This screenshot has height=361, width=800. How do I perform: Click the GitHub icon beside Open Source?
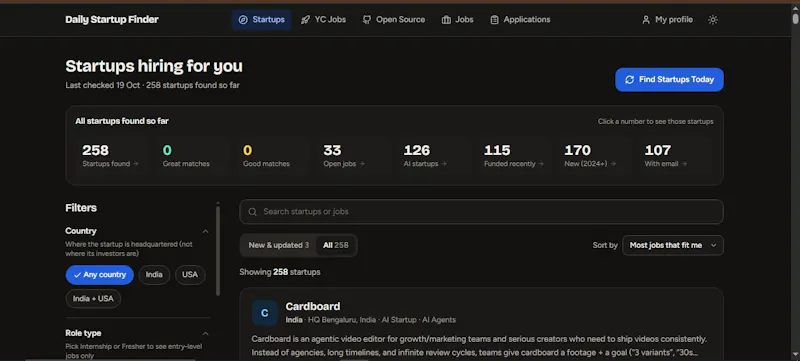(x=367, y=20)
